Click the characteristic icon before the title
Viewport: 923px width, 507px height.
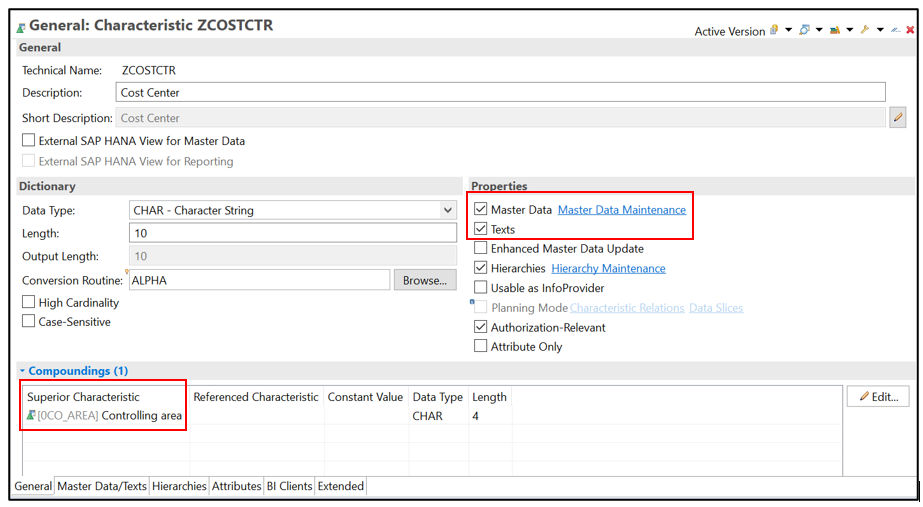[x=21, y=27]
